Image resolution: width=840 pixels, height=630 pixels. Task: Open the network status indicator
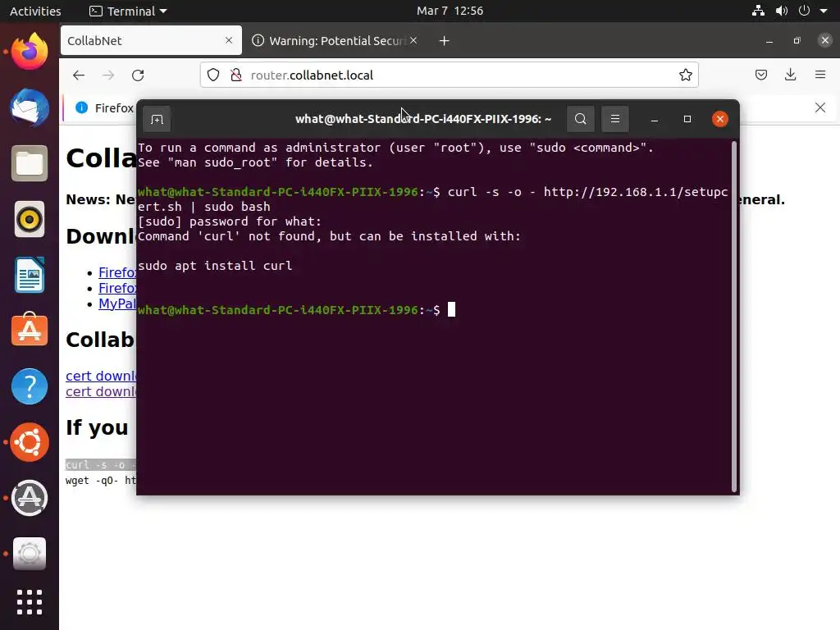pyautogui.click(x=758, y=11)
